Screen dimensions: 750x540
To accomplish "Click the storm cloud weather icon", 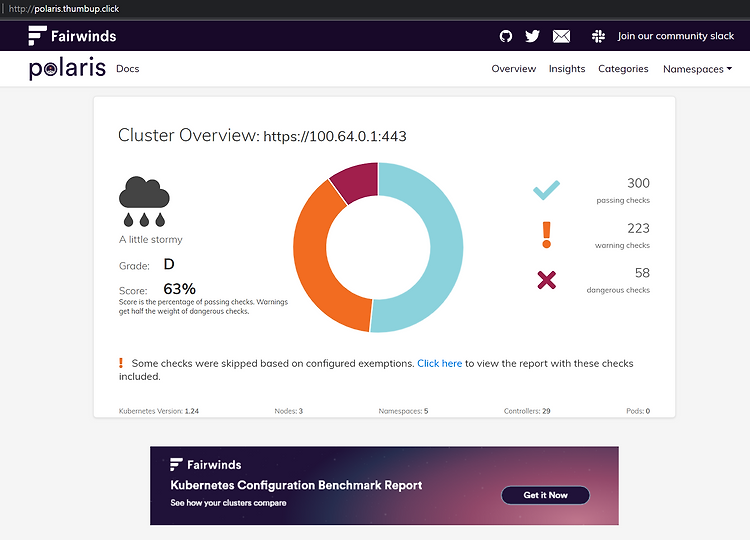I will [144, 201].
